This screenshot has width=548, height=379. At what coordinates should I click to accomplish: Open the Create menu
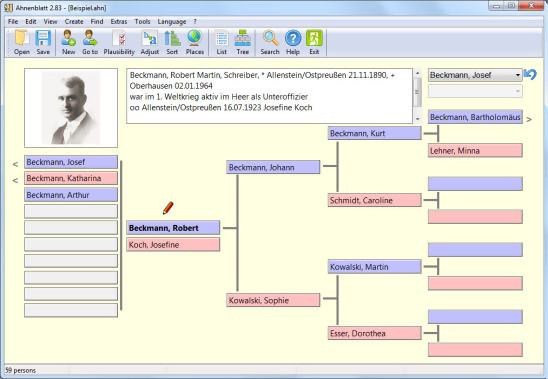coord(74,22)
